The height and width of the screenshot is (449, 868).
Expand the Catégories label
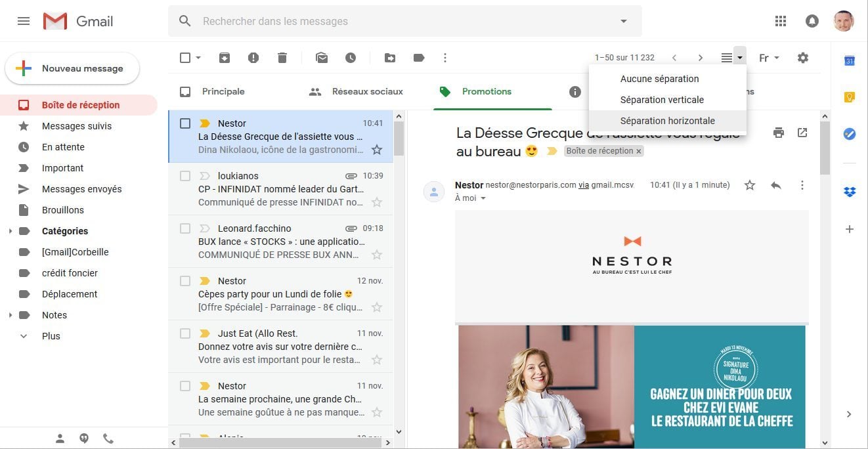[10, 231]
